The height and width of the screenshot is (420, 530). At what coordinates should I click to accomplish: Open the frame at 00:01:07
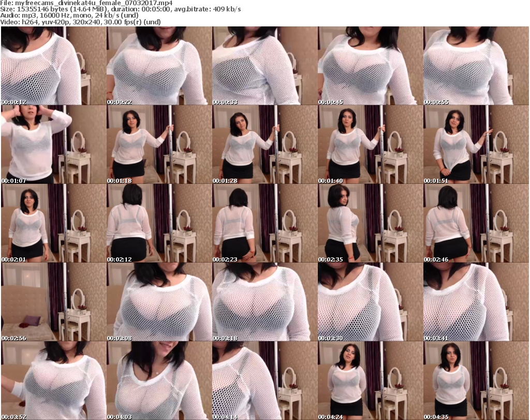tap(53, 144)
